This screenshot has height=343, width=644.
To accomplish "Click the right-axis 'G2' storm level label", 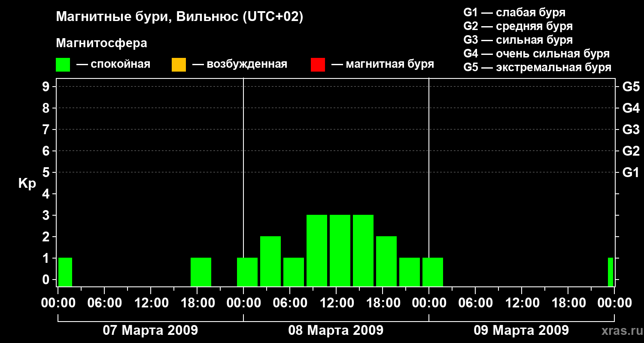I will 631,151.
